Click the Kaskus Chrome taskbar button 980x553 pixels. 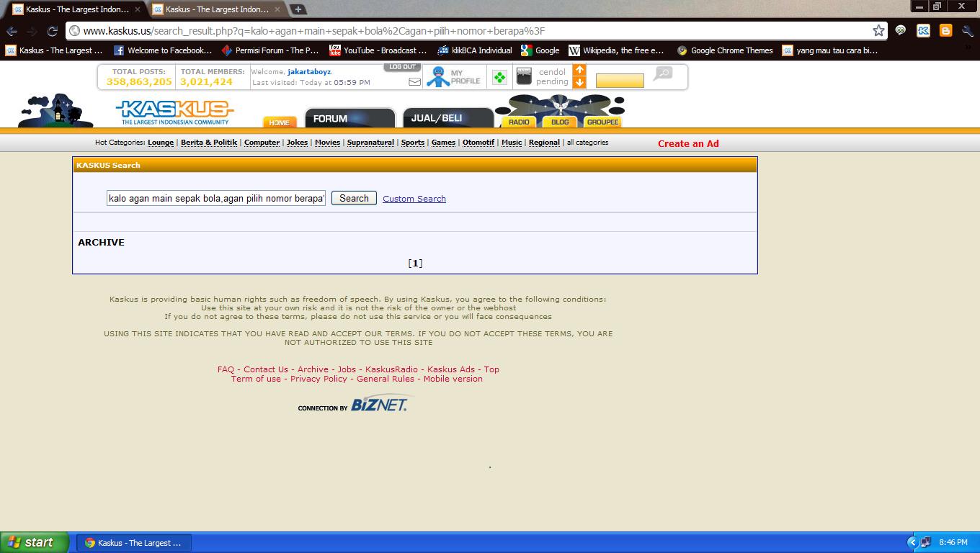(x=134, y=543)
